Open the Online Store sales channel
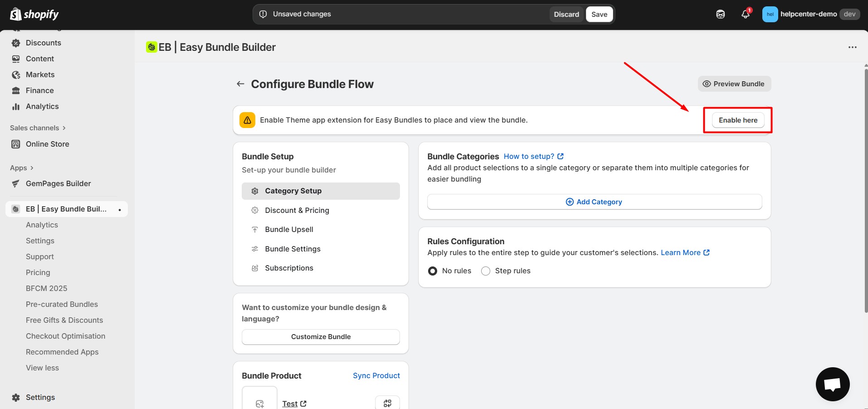 (47, 144)
